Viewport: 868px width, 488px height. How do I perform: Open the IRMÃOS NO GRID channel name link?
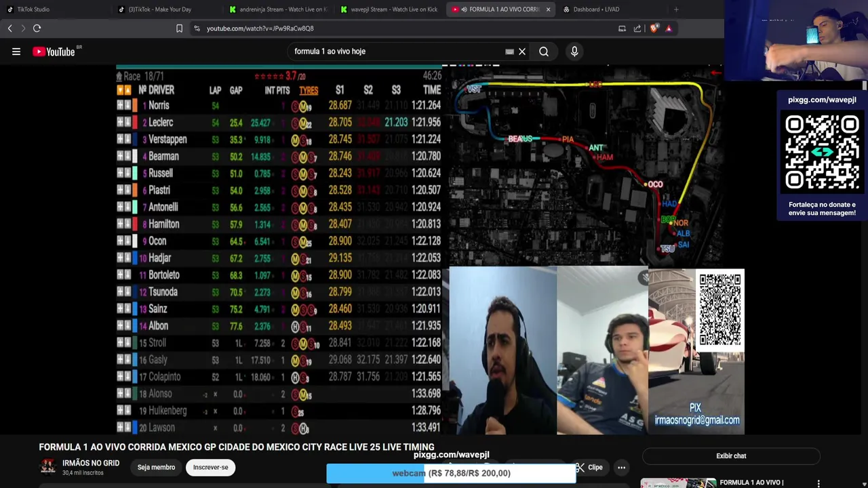coord(91,463)
